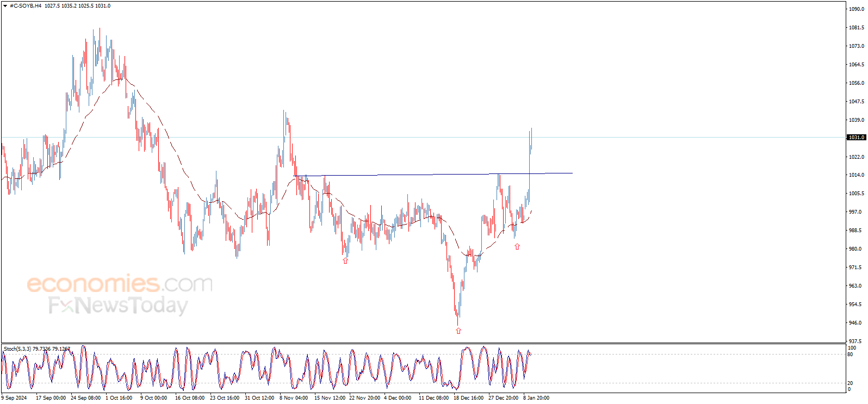Click the 971.5 price axis label
This screenshot has width=868, height=404.
pyautogui.click(x=855, y=268)
